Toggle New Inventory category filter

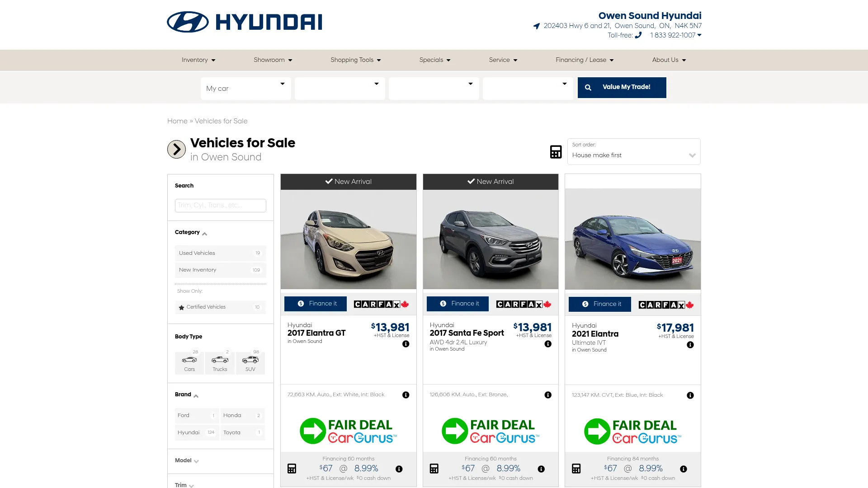tap(220, 270)
